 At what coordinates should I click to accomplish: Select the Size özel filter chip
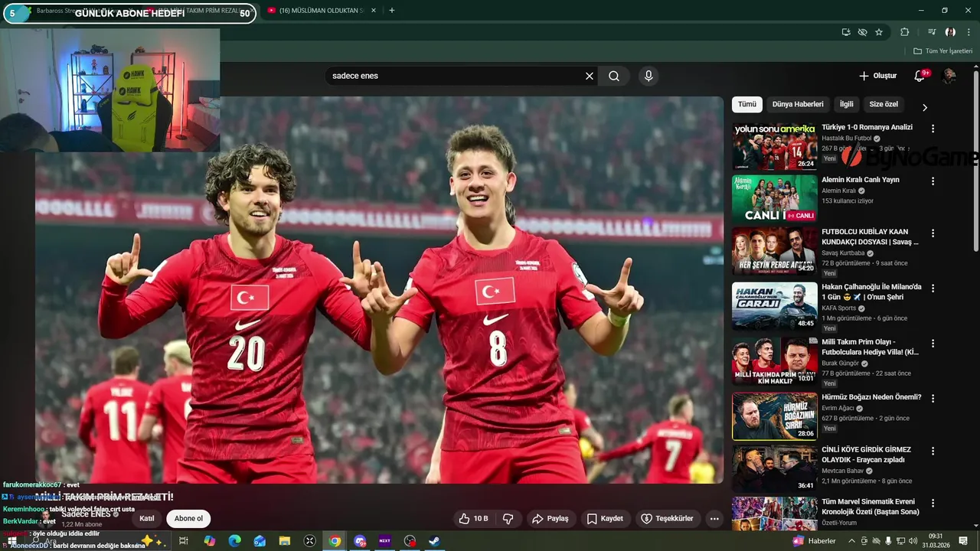pyautogui.click(x=884, y=104)
